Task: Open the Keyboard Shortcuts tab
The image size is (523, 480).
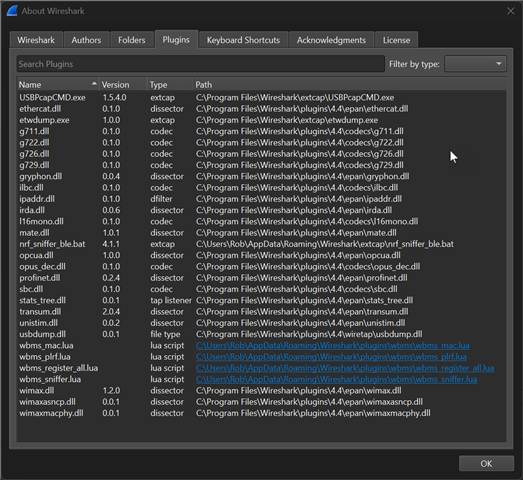Action: pyautogui.click(x=243, y=40)
